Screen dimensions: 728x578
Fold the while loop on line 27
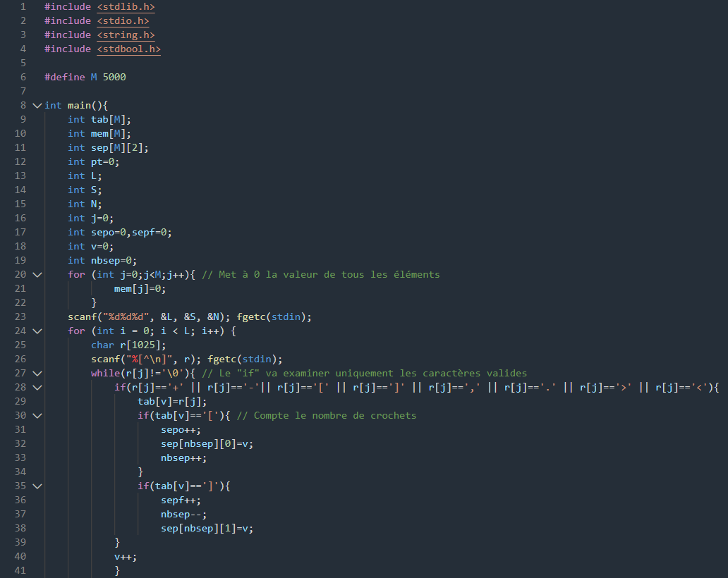tap(37, 373)
